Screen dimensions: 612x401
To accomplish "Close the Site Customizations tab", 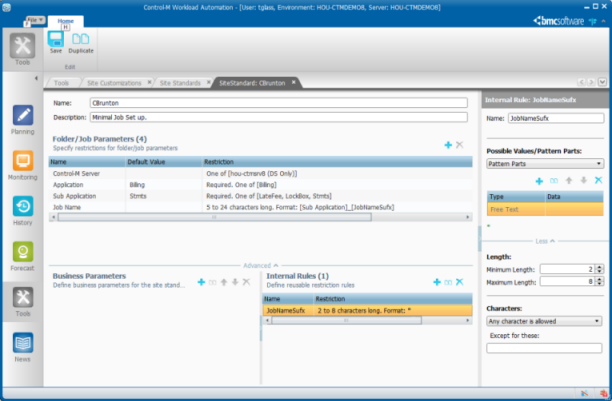I will [x=149, y=82].
